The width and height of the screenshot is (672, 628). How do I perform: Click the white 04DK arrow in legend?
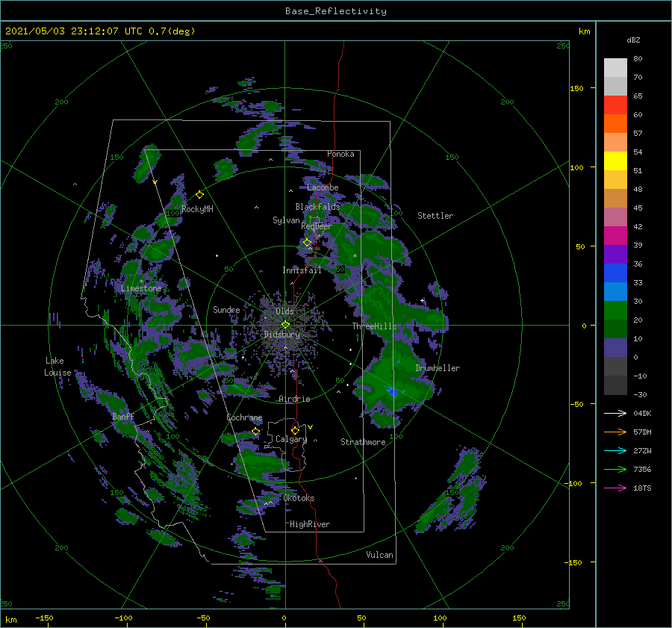pyautogui.click(x=615, y=413)
